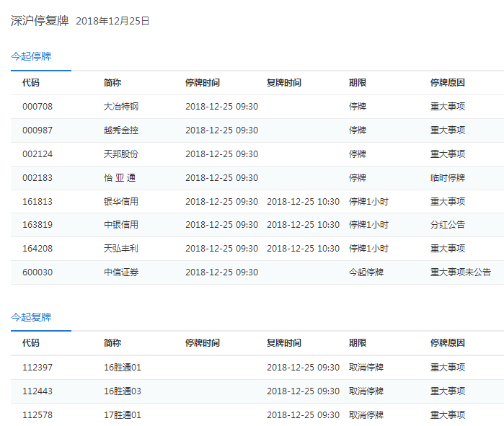Click 重大事项未公告 reason for 600030
The image size is (504, 426).
point(461,272)
